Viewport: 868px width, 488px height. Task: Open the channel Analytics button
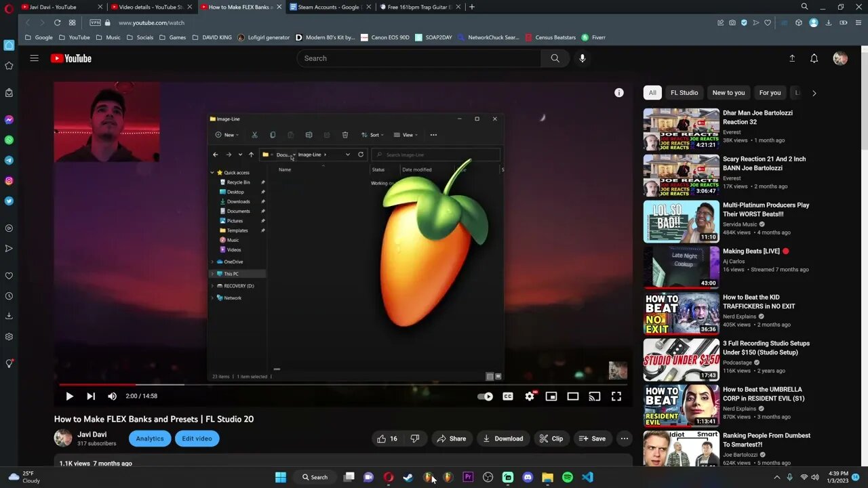(150, 439)
